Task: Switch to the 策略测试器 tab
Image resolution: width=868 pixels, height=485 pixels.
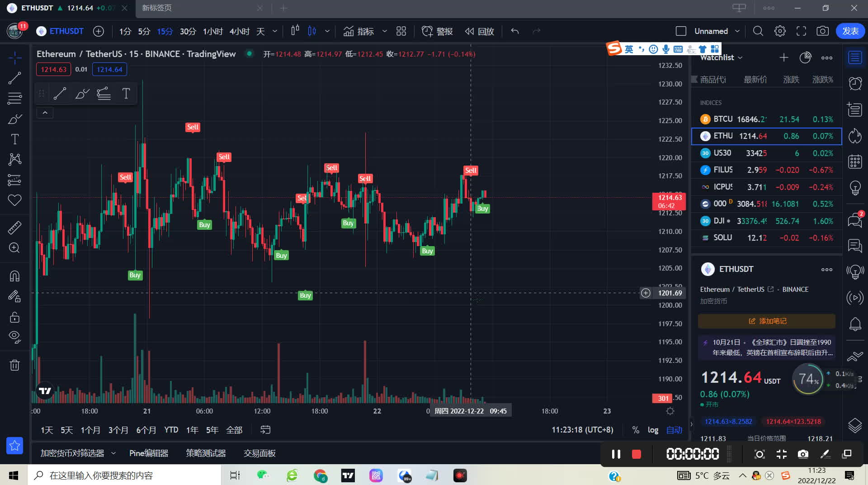Action: click(206, 453)
